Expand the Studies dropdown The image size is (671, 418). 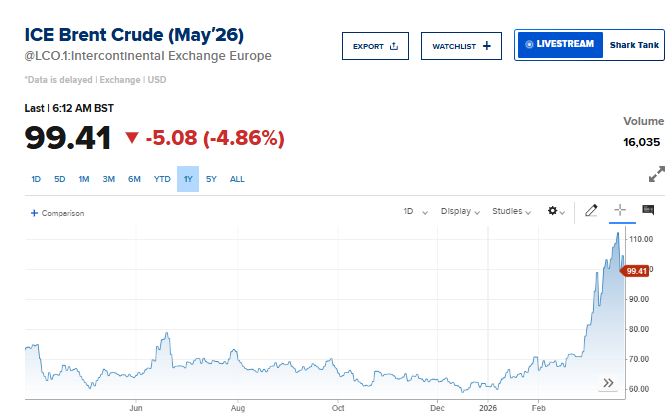pyautogui.click(x=513, y=212)
